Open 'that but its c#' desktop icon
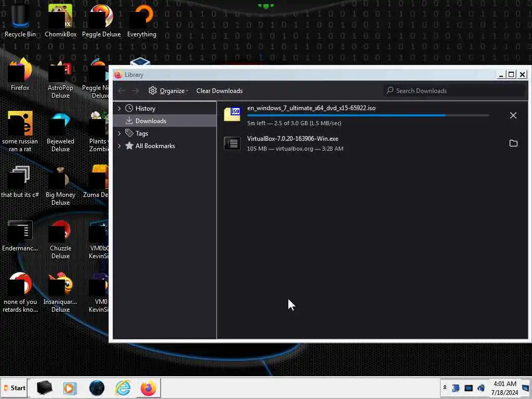The height and width of the screenshot is (399, 532). [20, 181]
